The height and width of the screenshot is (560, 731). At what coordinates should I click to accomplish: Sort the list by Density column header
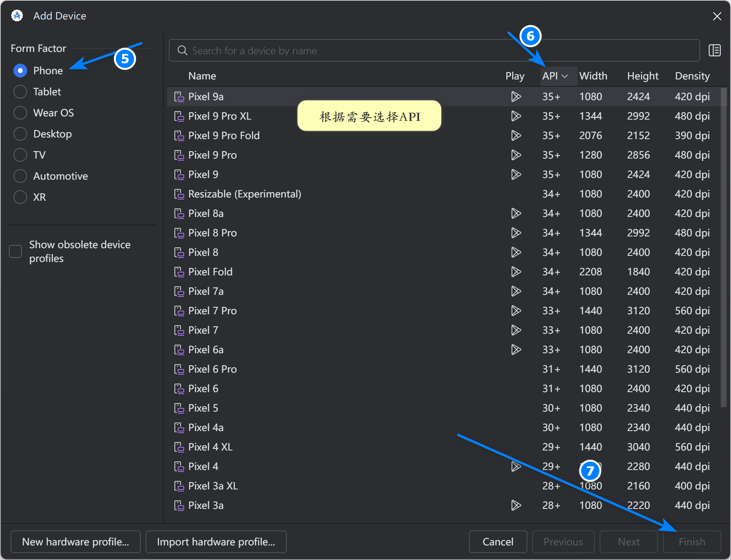tap(692, 76)
